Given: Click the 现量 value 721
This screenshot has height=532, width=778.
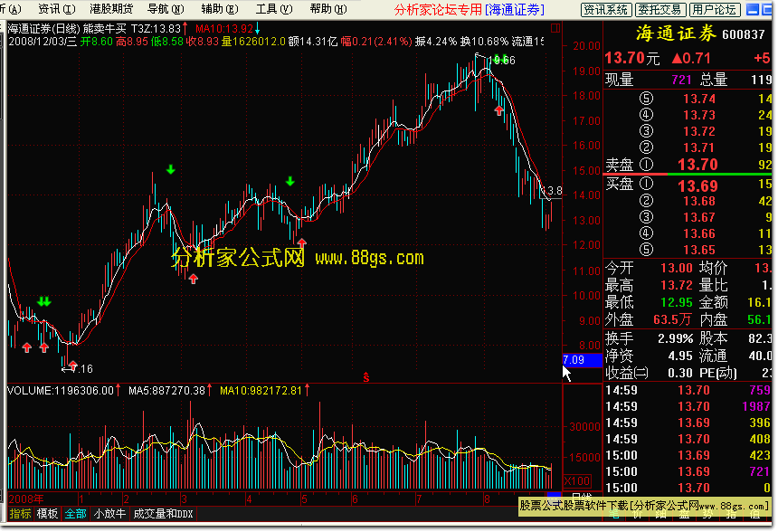Looking at the screenshot, I should tap(682, 80).
